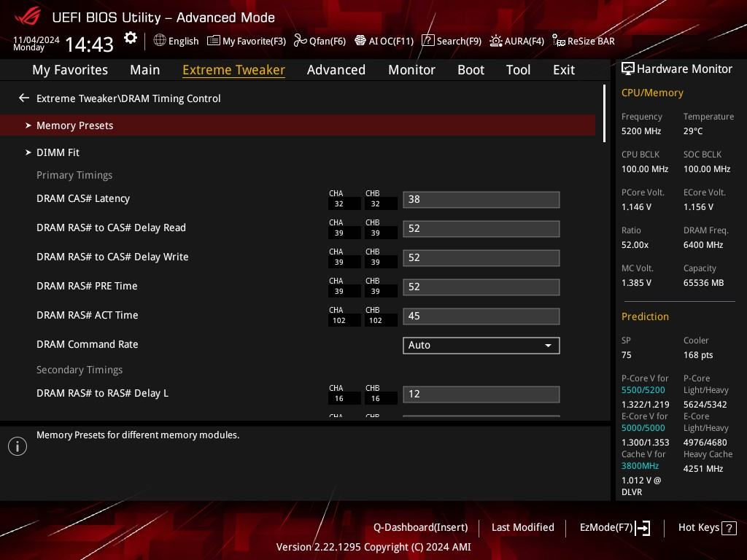Click the My Favorite list icon
747x560 pixels.
(x=214, y=41)
